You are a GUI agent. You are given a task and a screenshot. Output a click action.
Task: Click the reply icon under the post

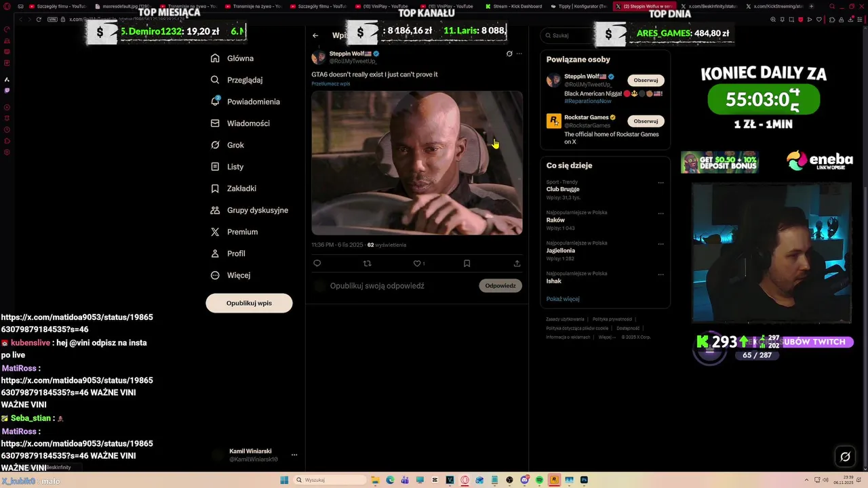point(317,263)
